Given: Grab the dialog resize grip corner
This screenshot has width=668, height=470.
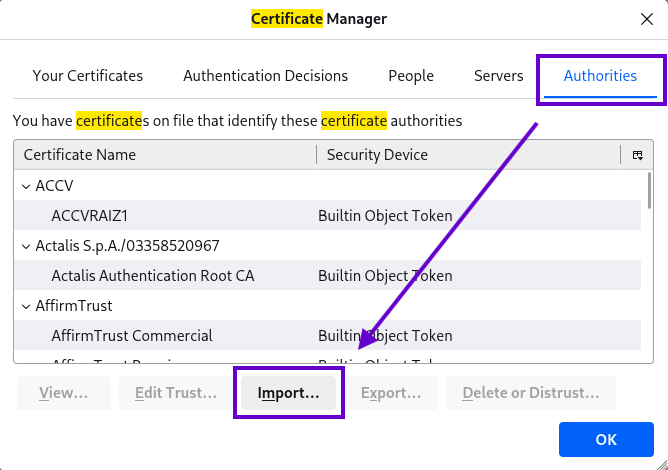Looking at the screenshot, I should tap(662, 464).
